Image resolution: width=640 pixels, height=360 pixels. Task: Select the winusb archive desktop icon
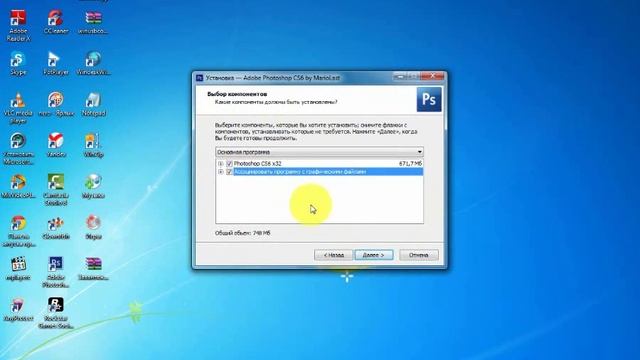click(93, 22)
